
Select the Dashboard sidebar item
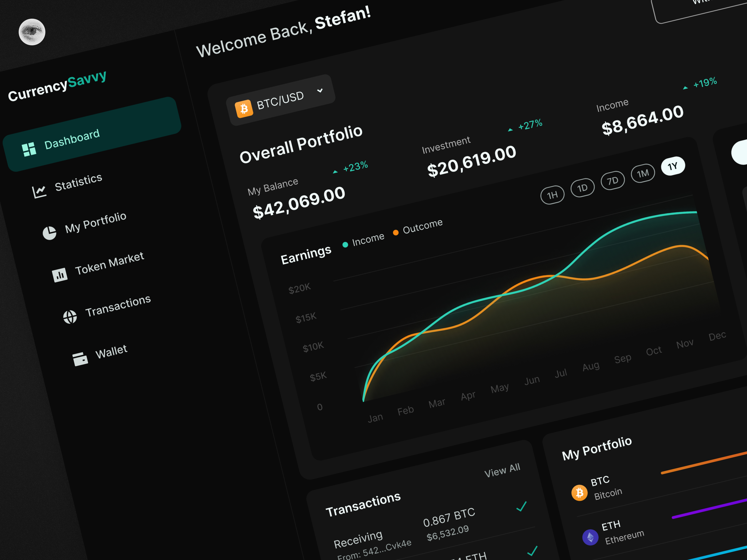tap(92, 134)
